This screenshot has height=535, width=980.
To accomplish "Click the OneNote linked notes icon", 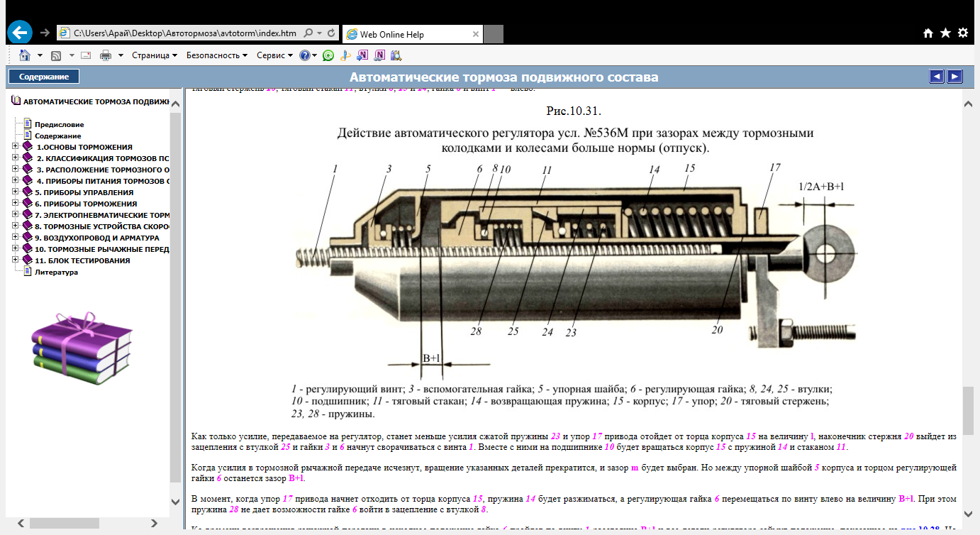I will click(x=379, y=55).
